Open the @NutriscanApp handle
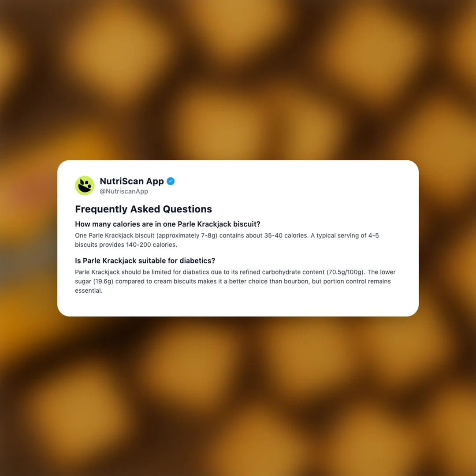 pyautogui.click(x=124, y=191)
